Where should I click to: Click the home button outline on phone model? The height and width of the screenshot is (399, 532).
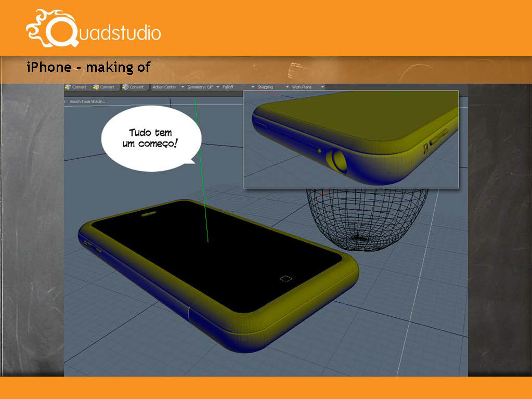pyautogui.click(x=286, y=278)
